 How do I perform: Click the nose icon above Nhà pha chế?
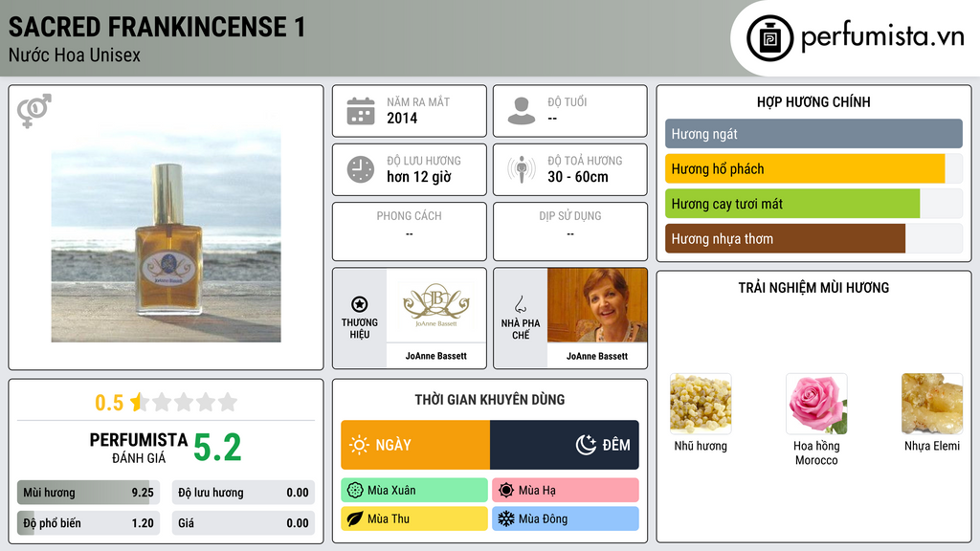tap(520, 304)
